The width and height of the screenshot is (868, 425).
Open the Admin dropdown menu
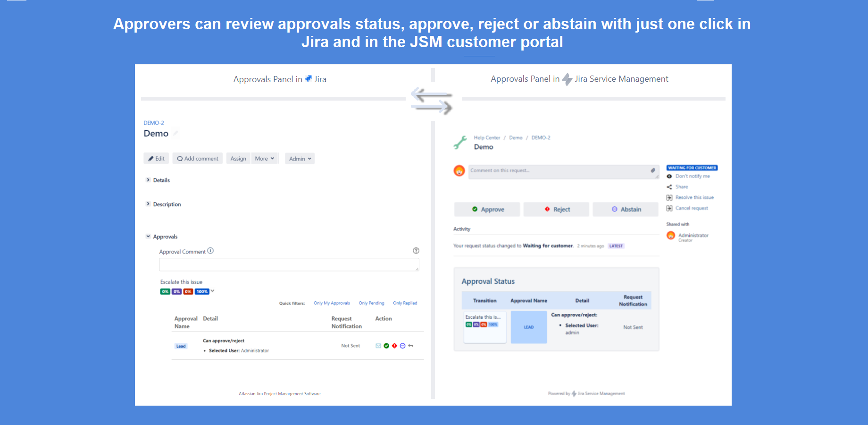tap(300, 158)
